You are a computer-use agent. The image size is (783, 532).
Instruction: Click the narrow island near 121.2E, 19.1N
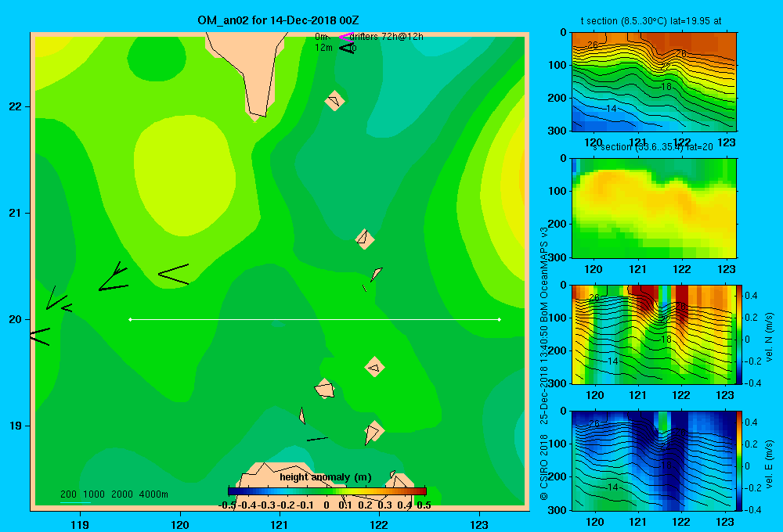point(302,415)
